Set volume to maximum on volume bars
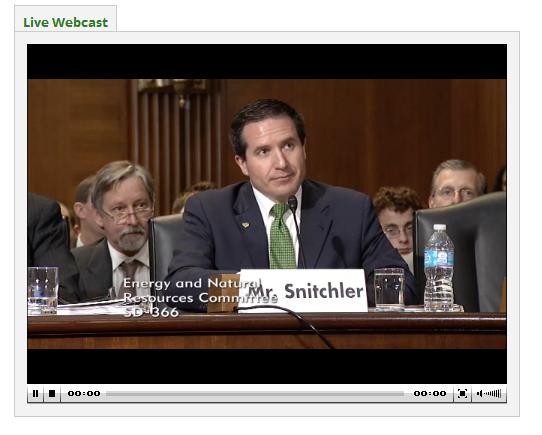This screenshot has height=435, width=542. 499,394
